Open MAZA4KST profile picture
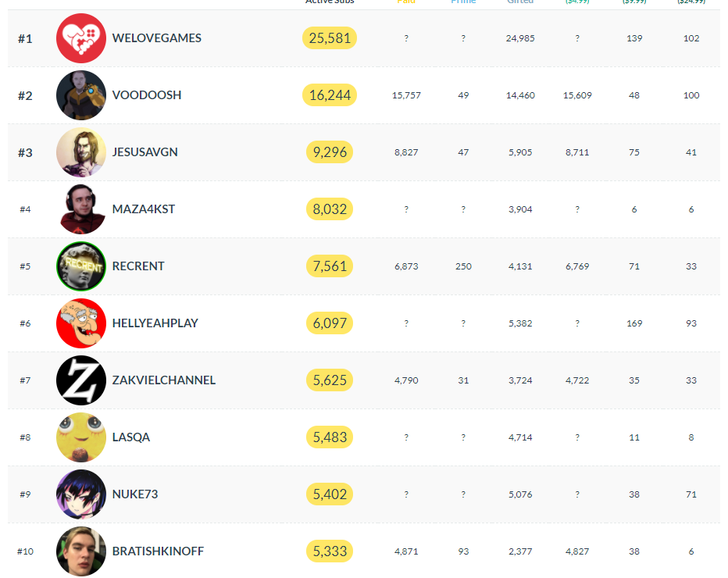Viewport: 728px width, 578px height. (80, 209)
